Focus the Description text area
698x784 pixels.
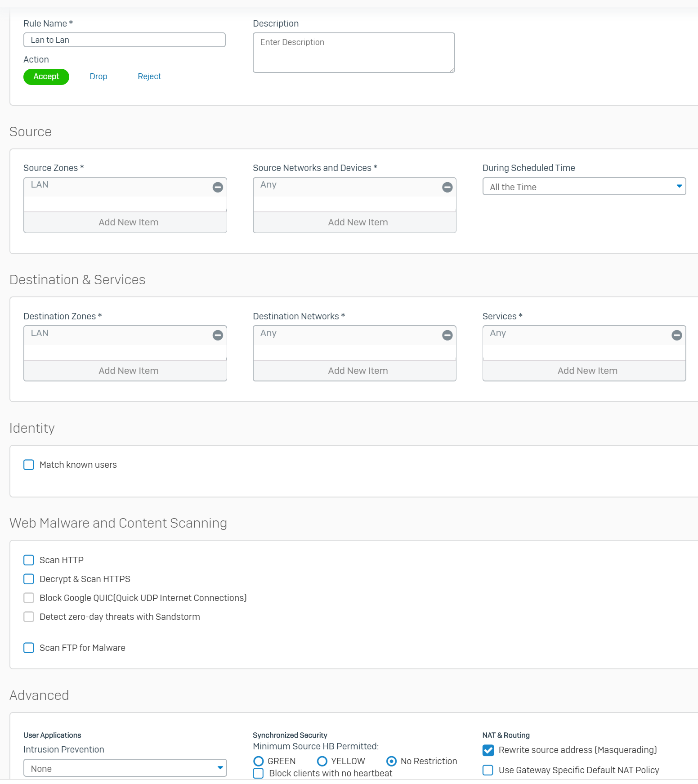353,53
